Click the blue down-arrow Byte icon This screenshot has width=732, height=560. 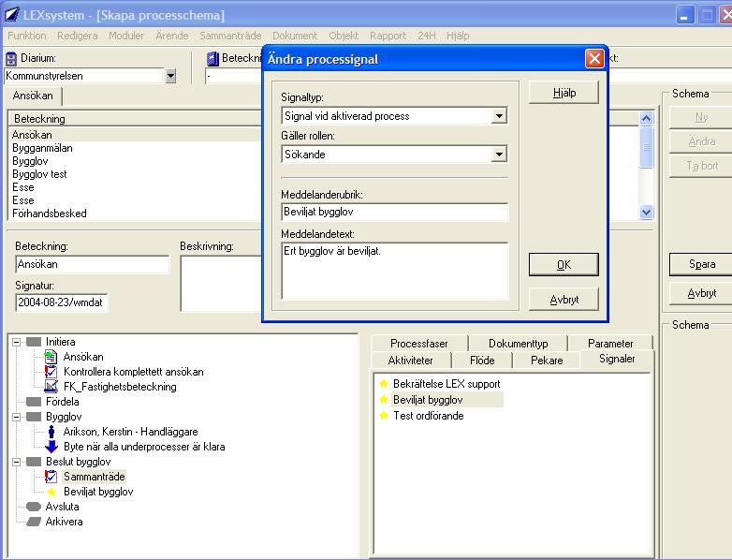coord(51,447)
